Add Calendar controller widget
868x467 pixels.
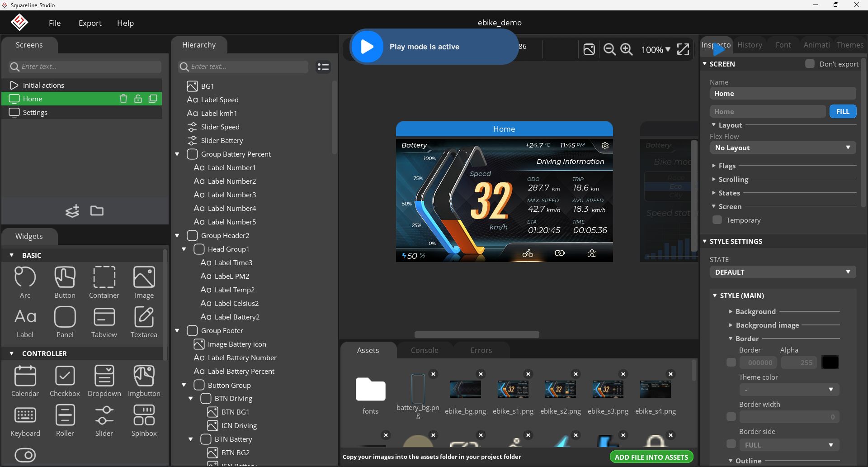[x=25, y=381]
